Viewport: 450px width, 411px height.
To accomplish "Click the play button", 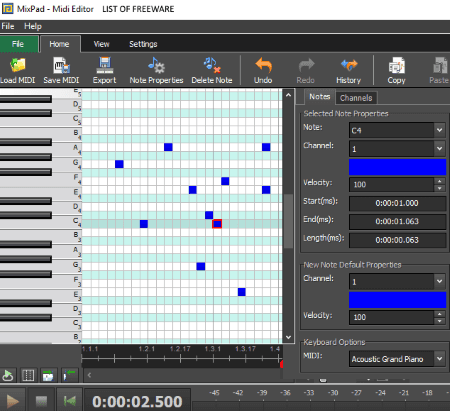I will (13, 400).
